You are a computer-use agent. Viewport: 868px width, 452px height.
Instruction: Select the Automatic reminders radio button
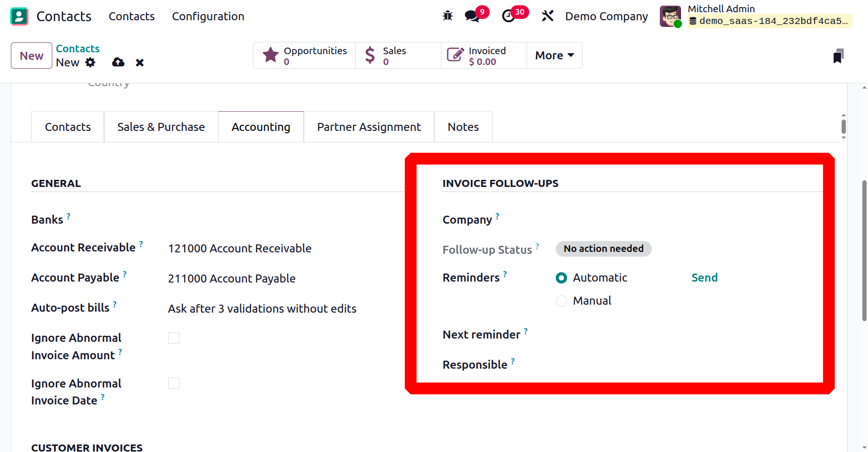click(x=561, y=278)
